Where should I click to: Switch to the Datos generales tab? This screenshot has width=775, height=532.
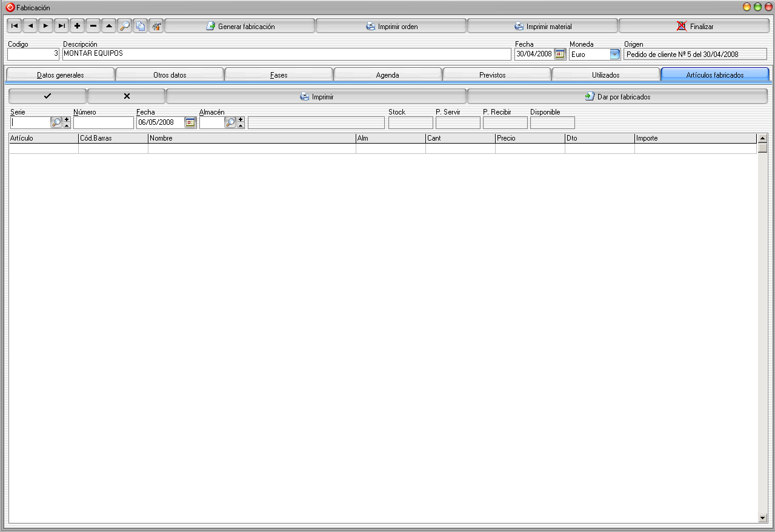[x=60, y=75]
